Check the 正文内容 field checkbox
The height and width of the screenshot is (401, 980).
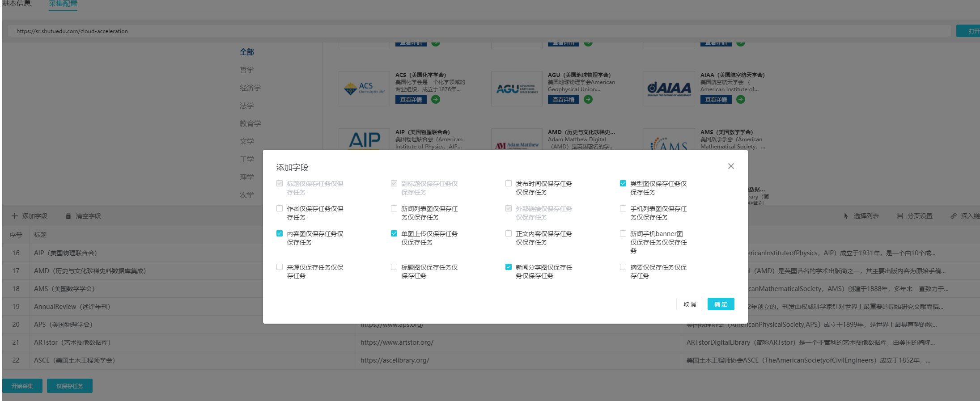[509, 233]
